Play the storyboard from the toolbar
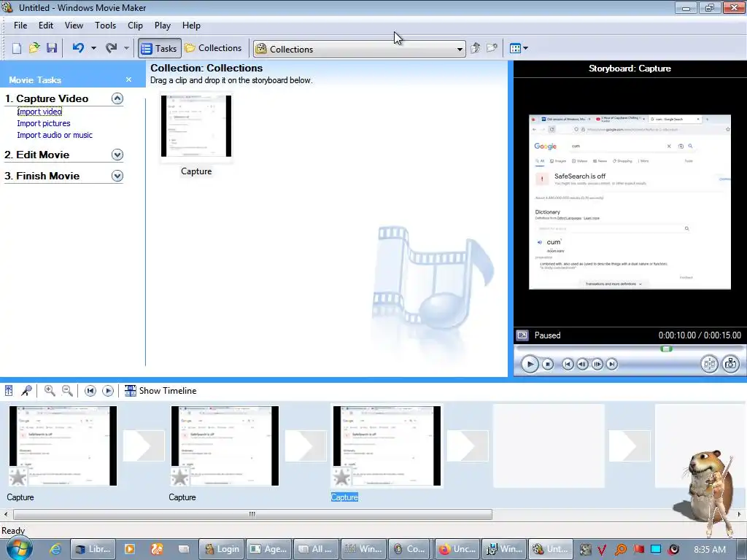This screenshot has height=560, width=747. pyautogui.click(x=108, y=391)
